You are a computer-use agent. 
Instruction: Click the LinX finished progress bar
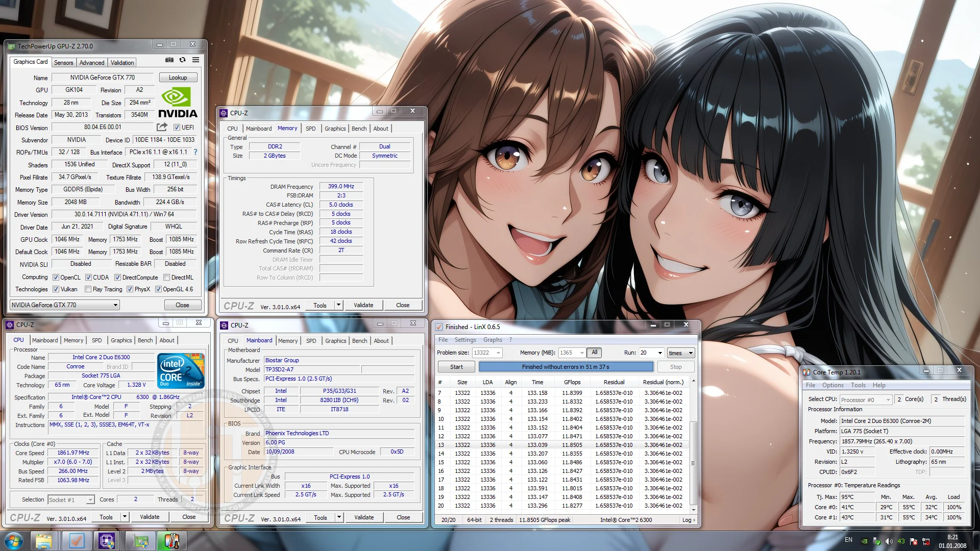[566, 367]
